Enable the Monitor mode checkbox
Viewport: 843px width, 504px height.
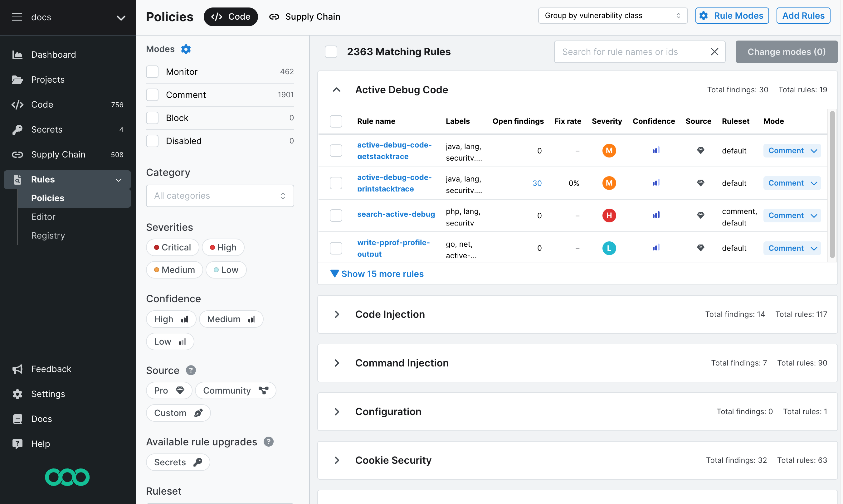pyautogui.click(x=152, y=72)
